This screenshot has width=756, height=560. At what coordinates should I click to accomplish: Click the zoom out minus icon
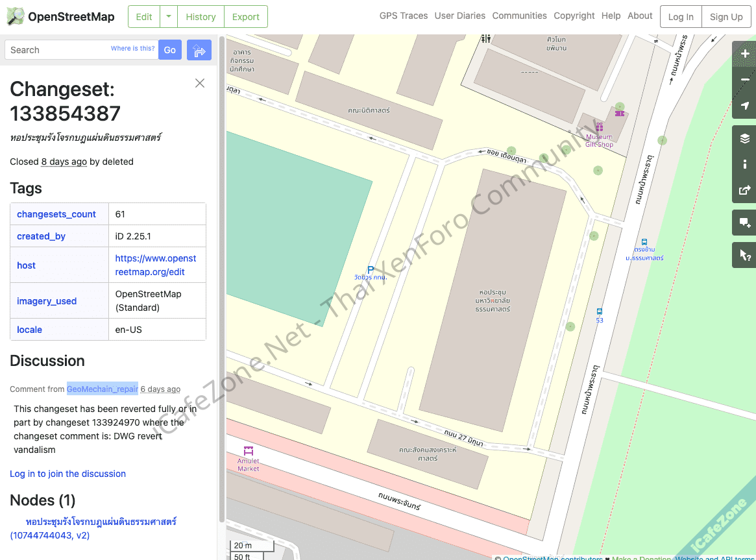coord(744,80)
